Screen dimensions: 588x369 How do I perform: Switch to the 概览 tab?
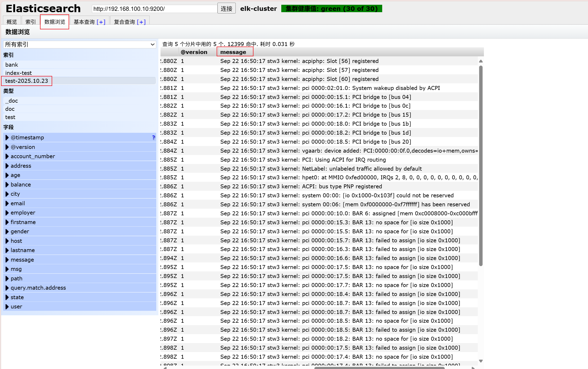(x=12, y=22)
